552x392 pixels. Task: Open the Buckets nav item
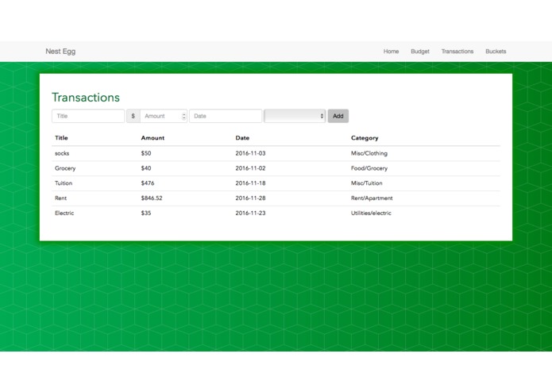pyautogui.click(x=496, y=52)
